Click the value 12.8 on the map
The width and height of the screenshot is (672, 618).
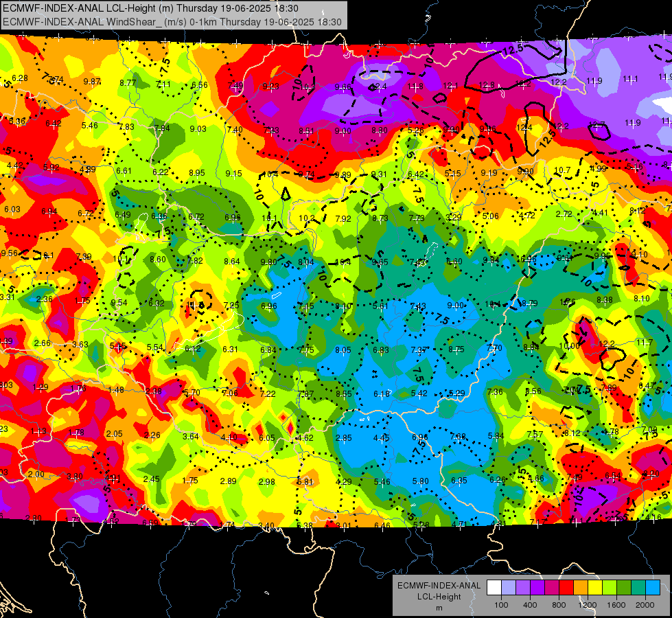click(x=487, y=85)
